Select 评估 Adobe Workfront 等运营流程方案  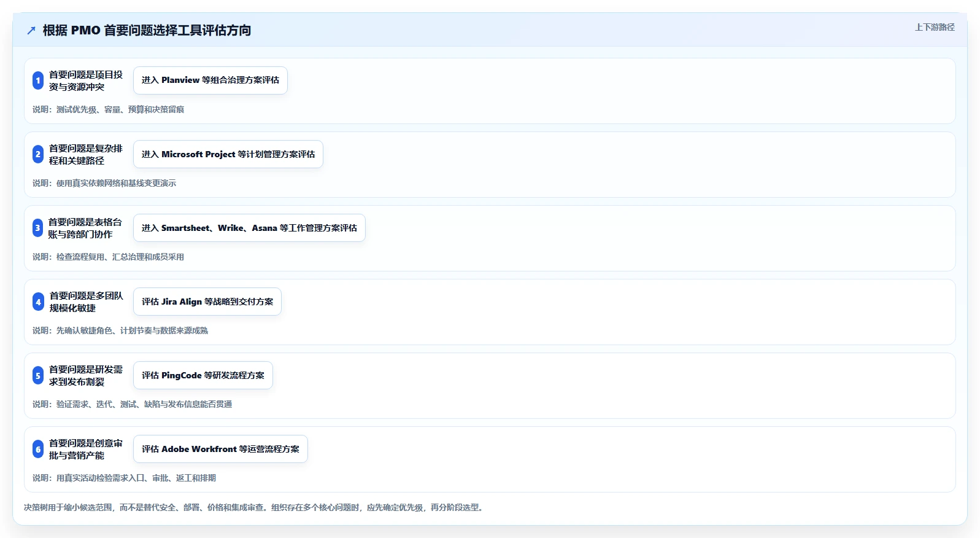pyautogui.click(x=221, y=449)
